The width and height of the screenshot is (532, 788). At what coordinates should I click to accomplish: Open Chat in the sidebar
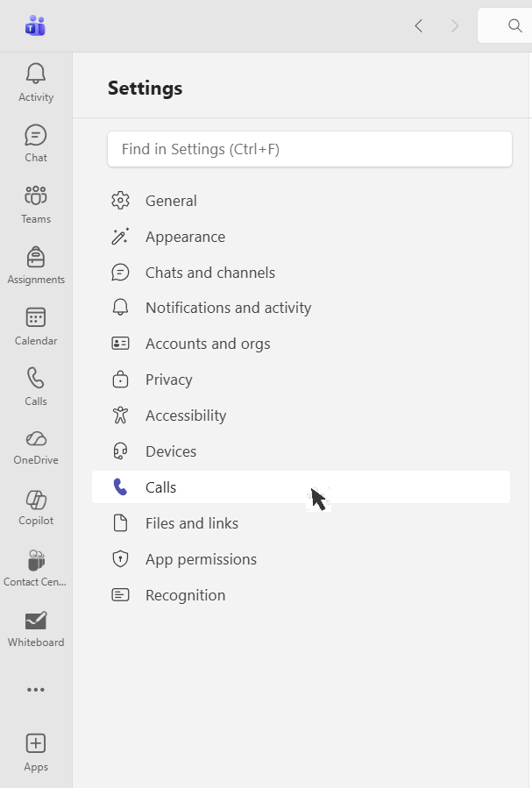36,143
